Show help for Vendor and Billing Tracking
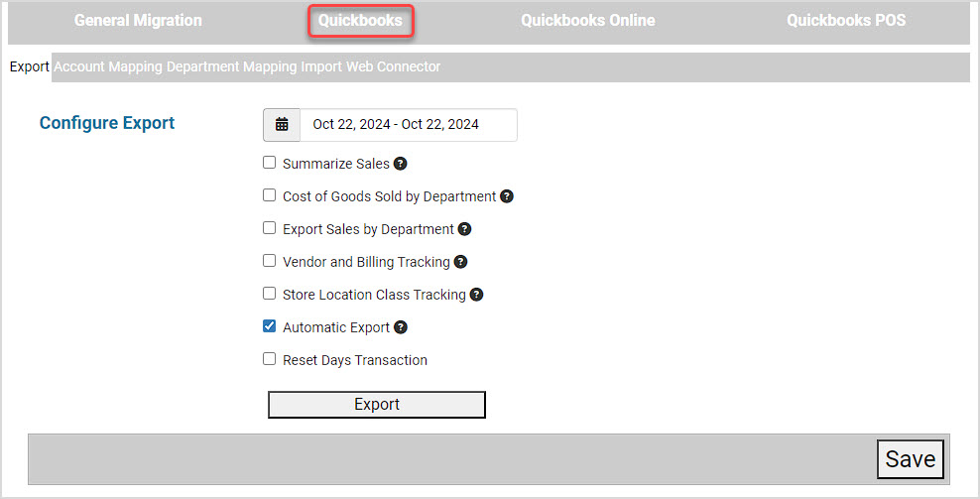 [x=460, y=262]
